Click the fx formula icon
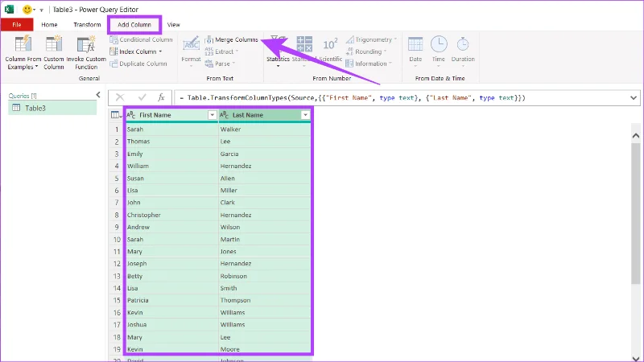The width and height of the screenshot is (644, 362). coord(162,97)
